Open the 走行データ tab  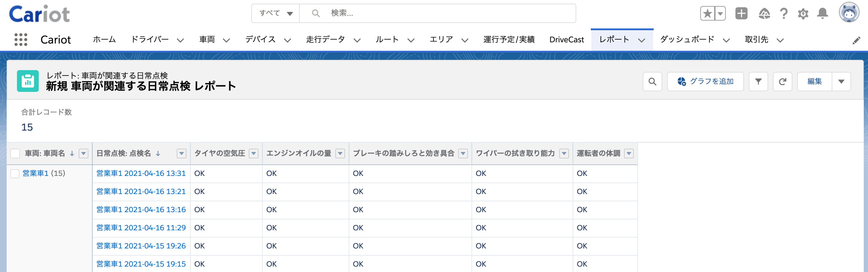point(326,40)
